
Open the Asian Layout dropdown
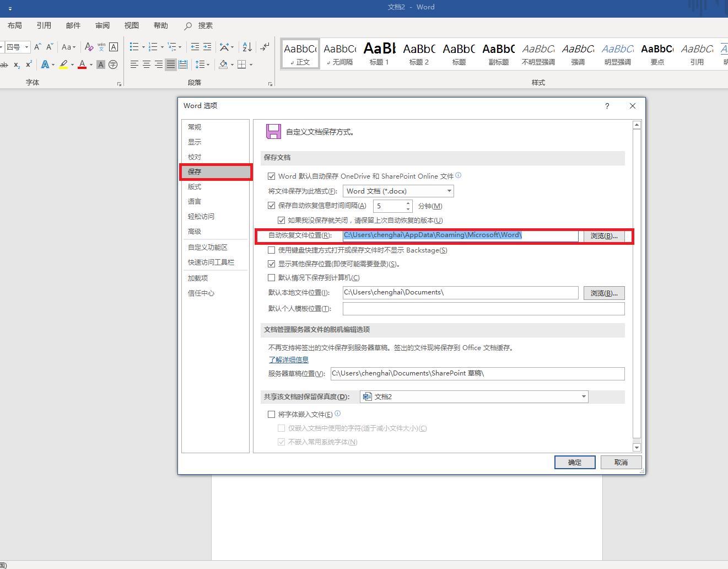click(227, 47)
